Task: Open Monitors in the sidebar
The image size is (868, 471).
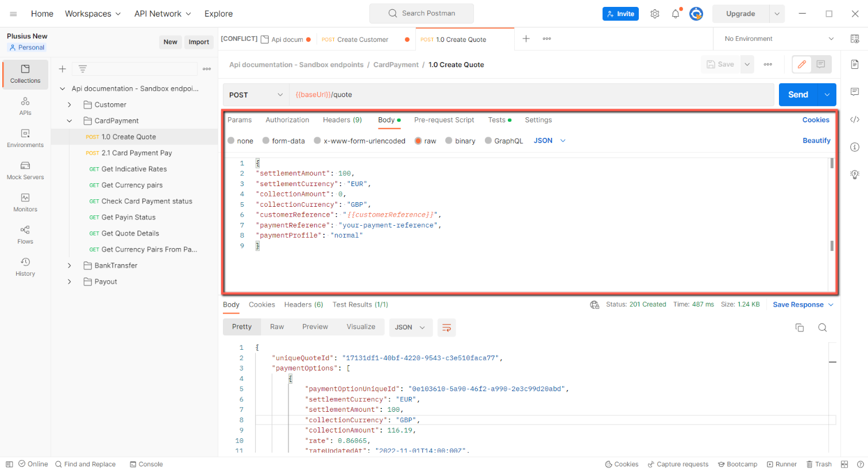Action: coord(25,203)
